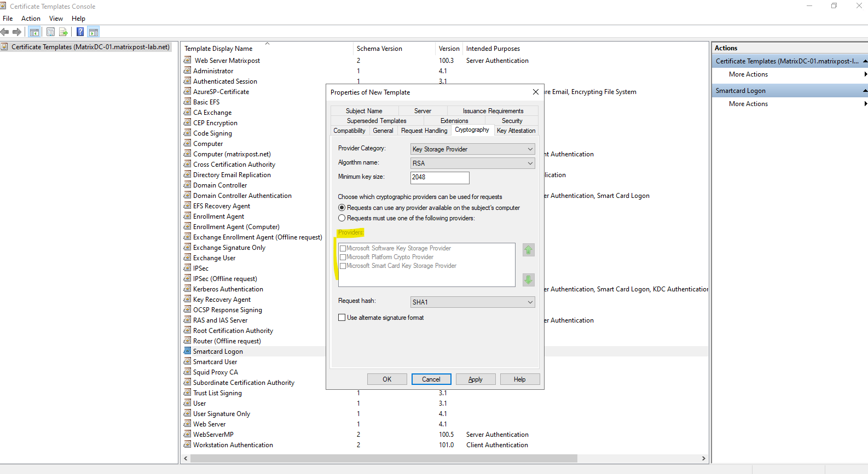Click icon beside Administrator template

(187, 71)
